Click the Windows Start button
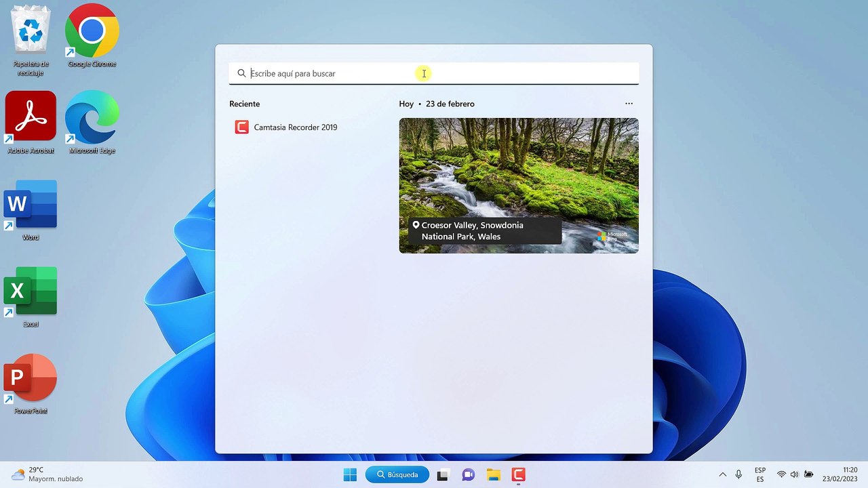This screenshot has width=868, height=488. click(350, 474)
